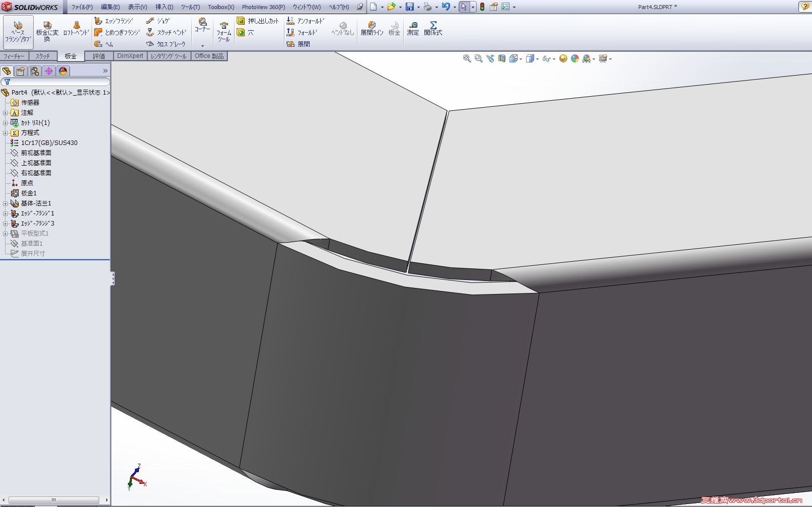Screen dimensions: 812x507
Task: Switch to the PropertyManager tab
Action: pos(21,71)
